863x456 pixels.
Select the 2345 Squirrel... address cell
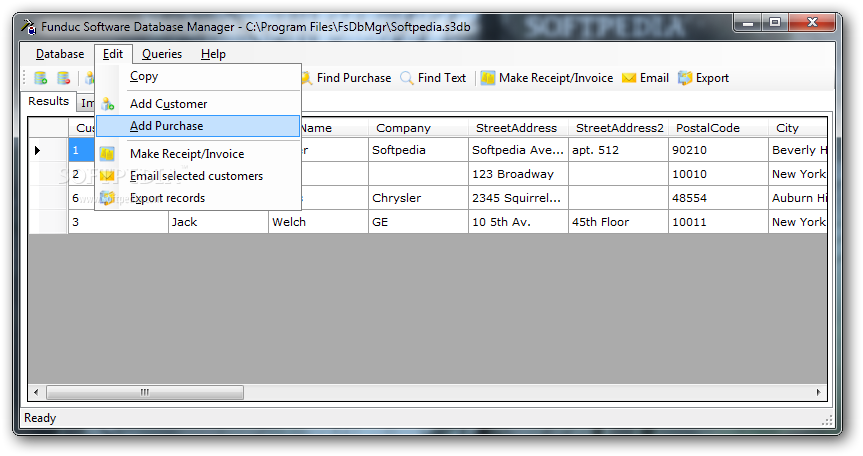pyautogui.click(x=518, y=198)
